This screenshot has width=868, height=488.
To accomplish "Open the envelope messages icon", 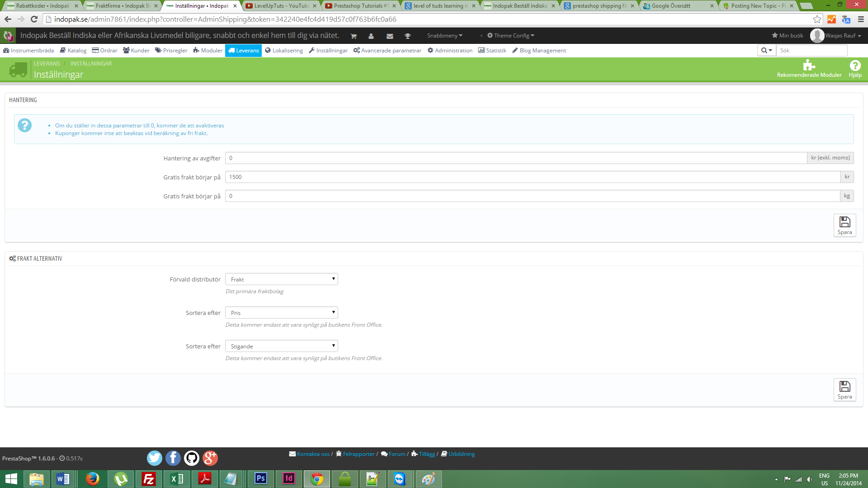I will pos(390,36).
